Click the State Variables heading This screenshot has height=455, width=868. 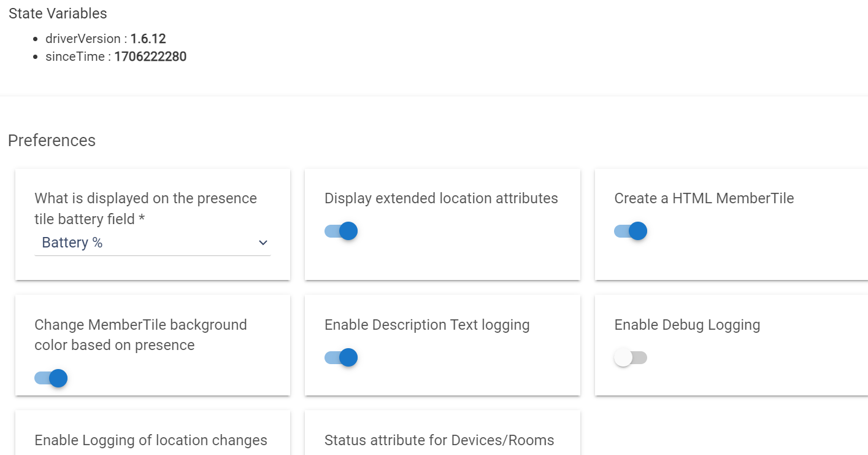pos(58,14)
